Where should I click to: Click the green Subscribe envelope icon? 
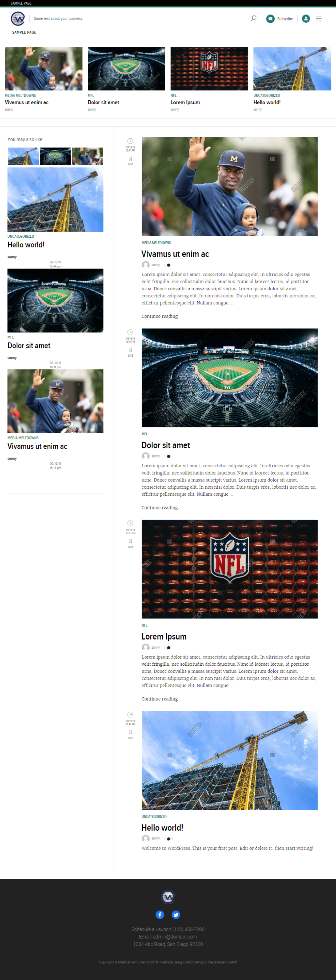[x=270, y=19]
